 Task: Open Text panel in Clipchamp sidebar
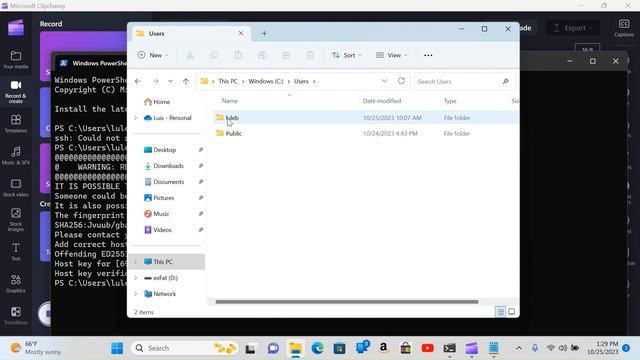point(16,252)
